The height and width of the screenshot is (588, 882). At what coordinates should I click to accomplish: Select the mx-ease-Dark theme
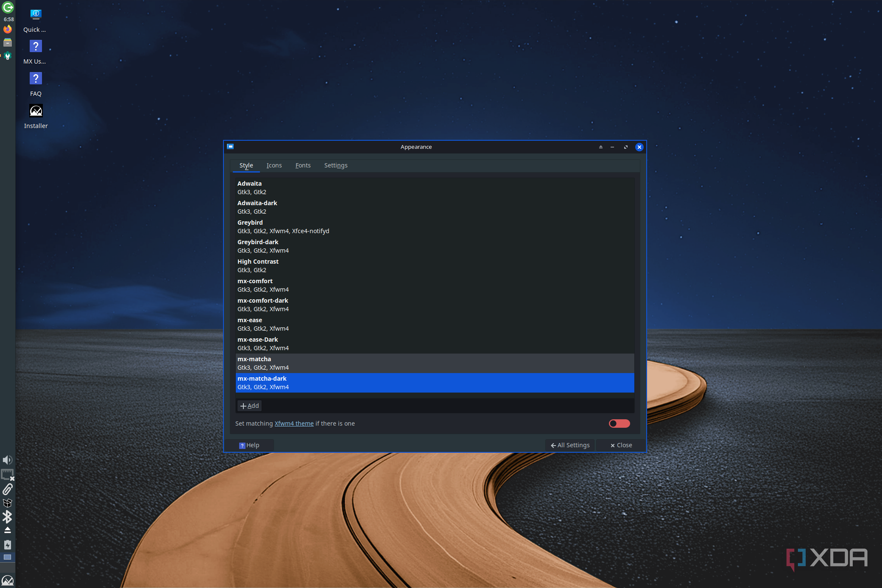click(x=435, y=344)
